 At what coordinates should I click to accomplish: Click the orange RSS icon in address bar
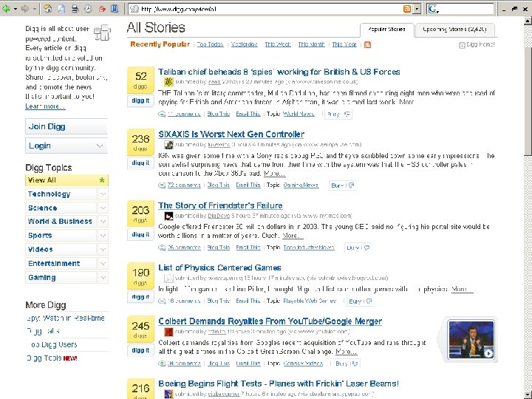[x=407, y=9]
